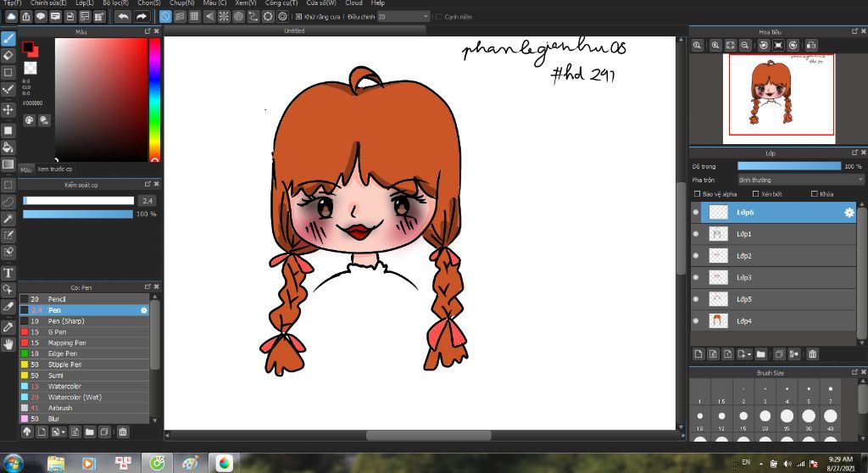Hide the Lớp3 layer
868x473 pixels.
point(696,277)
